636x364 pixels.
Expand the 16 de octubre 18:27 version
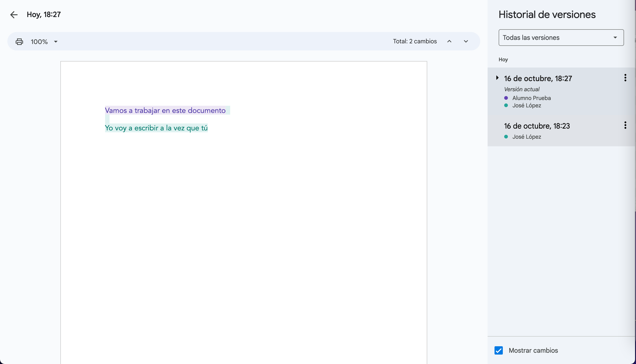point(497,78)
